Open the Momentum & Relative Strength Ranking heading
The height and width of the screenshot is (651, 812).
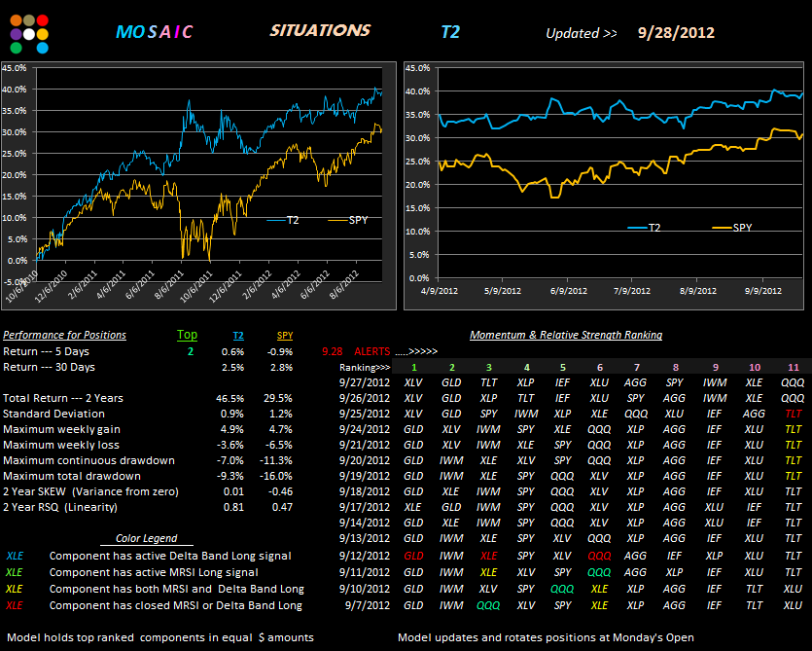[x=565, y=335]
